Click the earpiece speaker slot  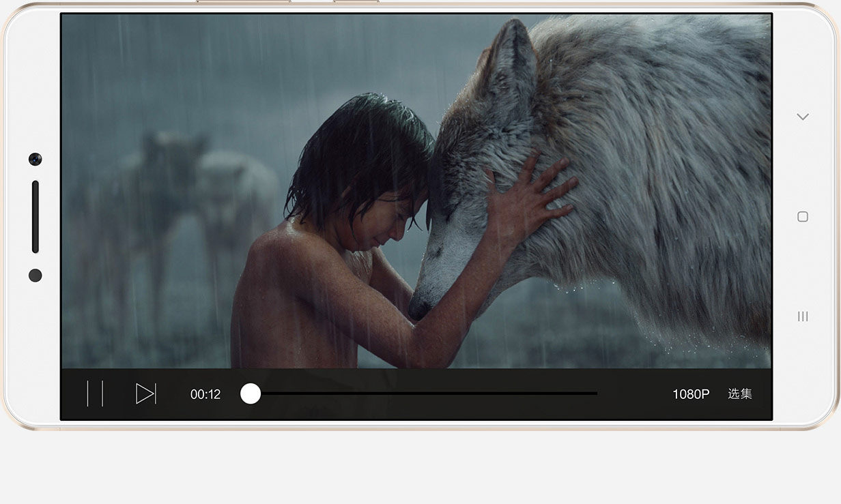point(35,217)
